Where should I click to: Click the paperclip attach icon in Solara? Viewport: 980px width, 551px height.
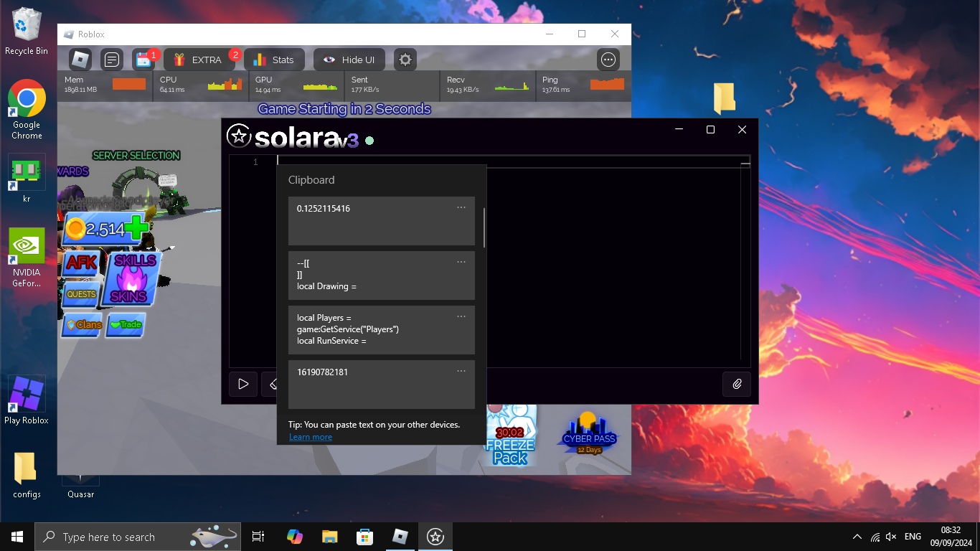737,384
